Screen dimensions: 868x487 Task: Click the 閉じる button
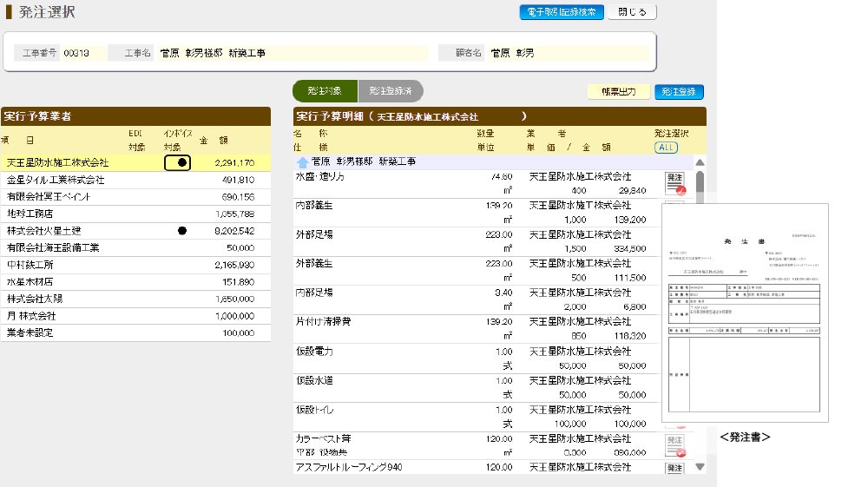click(632, 12)
